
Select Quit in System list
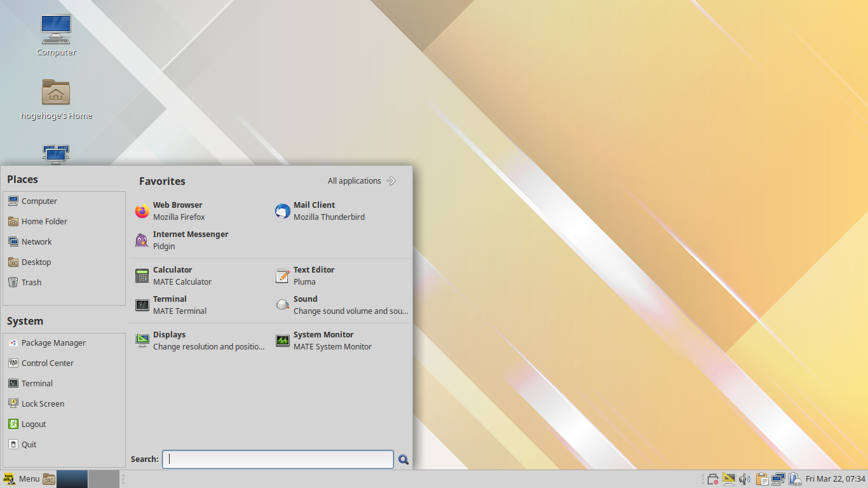tap(64, 445)
